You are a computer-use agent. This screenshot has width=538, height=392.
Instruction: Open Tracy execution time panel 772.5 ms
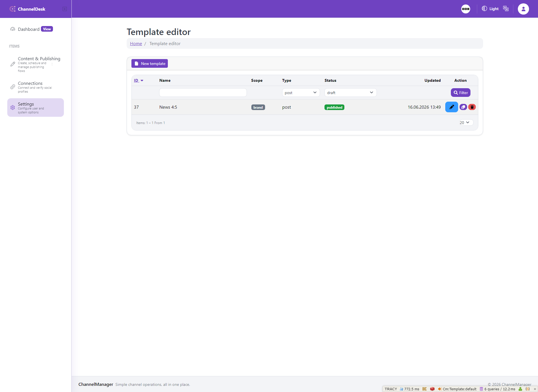(409, 389)
